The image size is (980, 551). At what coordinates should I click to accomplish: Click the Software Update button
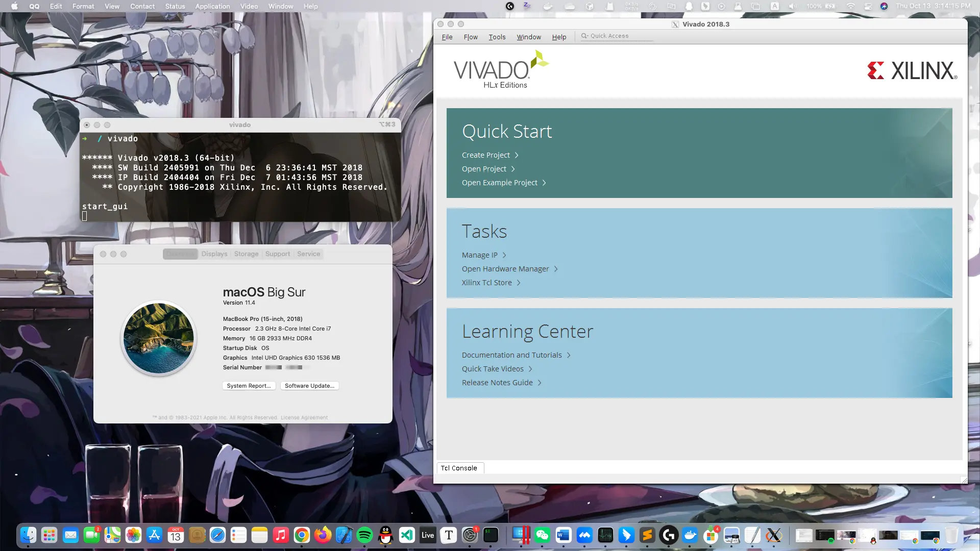click(309, 386)
